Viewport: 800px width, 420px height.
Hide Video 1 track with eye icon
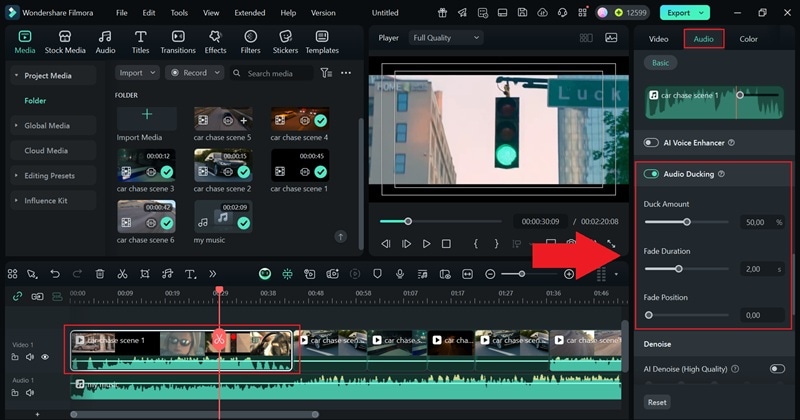44,357
